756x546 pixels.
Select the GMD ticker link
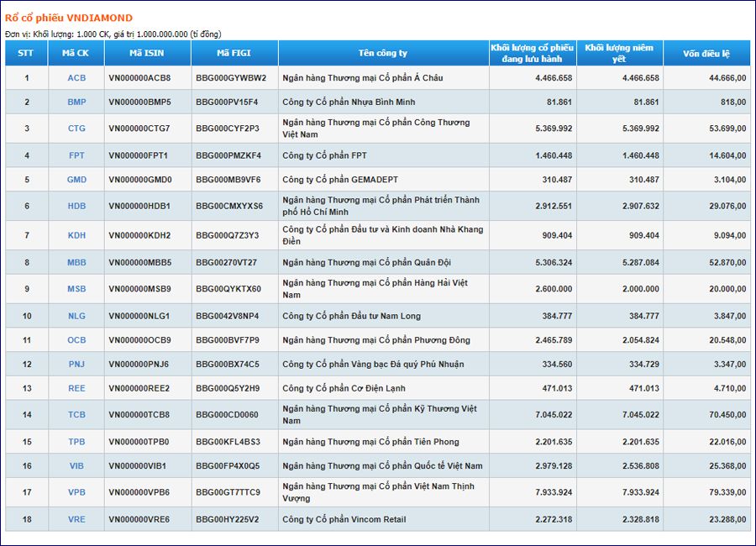tap(76, 180)
